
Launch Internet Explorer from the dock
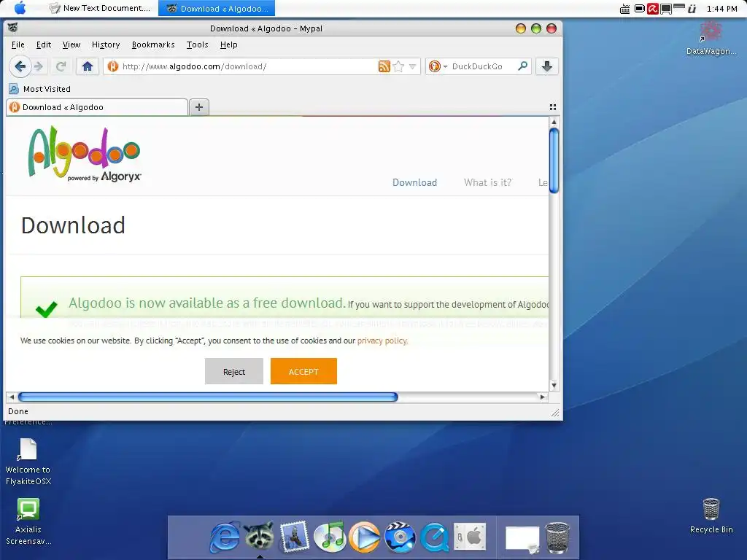225,537
